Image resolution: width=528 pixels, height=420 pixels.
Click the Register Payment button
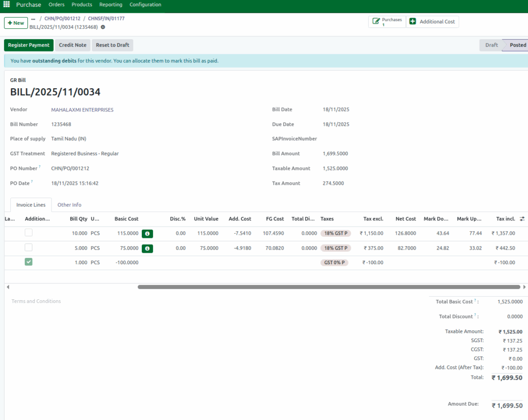[28, 45]
